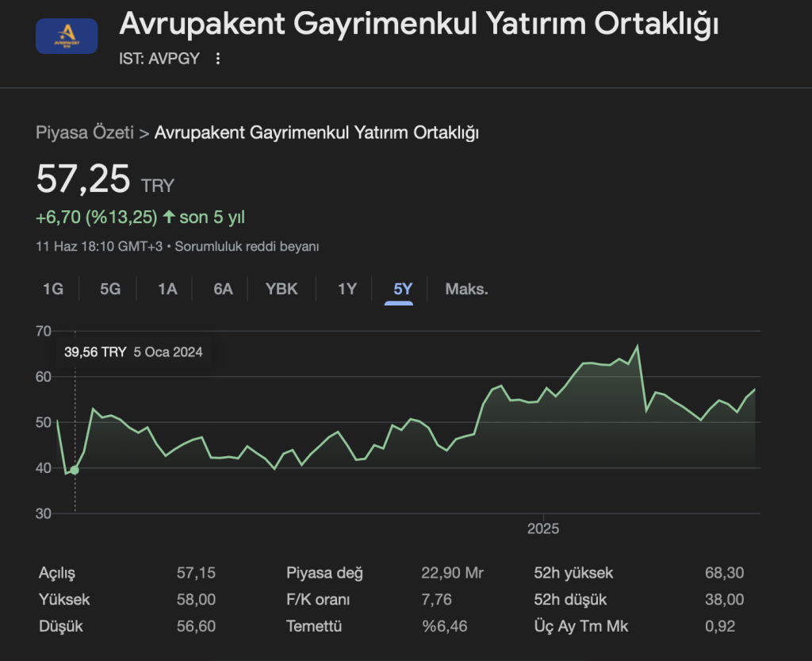Click the 39,56 TRY chart tooltip
Screen dimensions: 812x661
click(x=133, y=352)
